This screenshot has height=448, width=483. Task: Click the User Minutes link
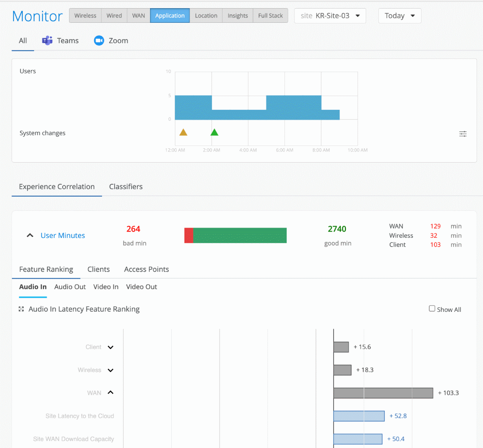click(x=63, y=235)
